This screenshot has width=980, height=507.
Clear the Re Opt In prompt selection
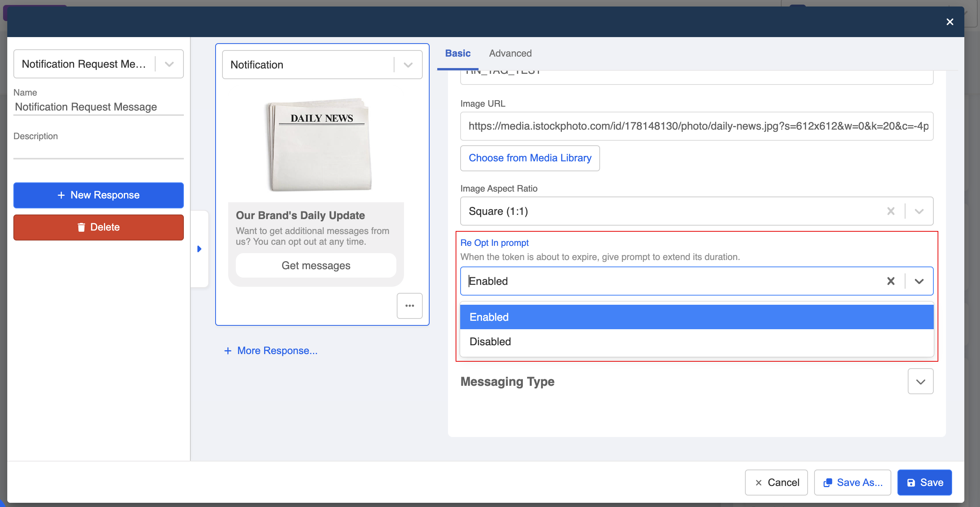(891, 281)
